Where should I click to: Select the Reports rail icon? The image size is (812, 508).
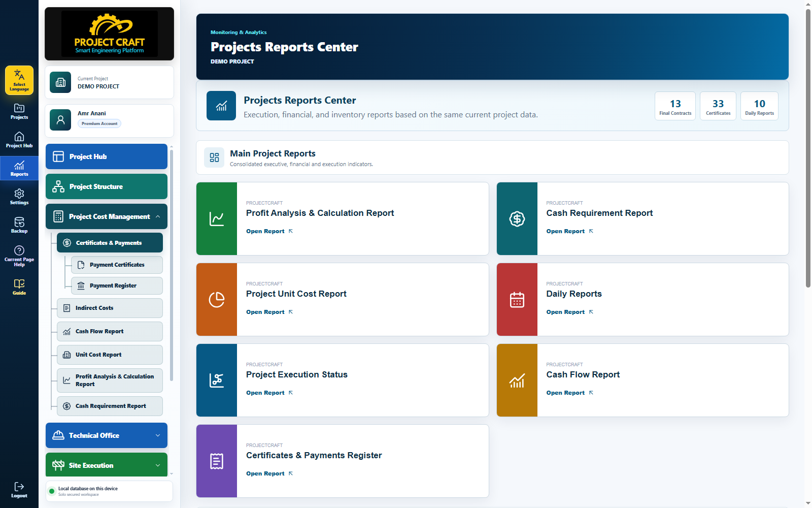click(x=19, y=168)
